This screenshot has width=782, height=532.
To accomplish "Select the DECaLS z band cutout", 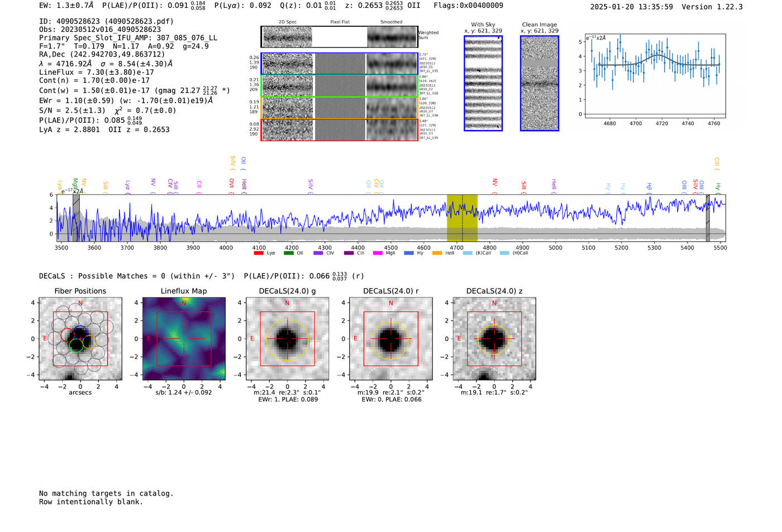I will tap(494, 339).
